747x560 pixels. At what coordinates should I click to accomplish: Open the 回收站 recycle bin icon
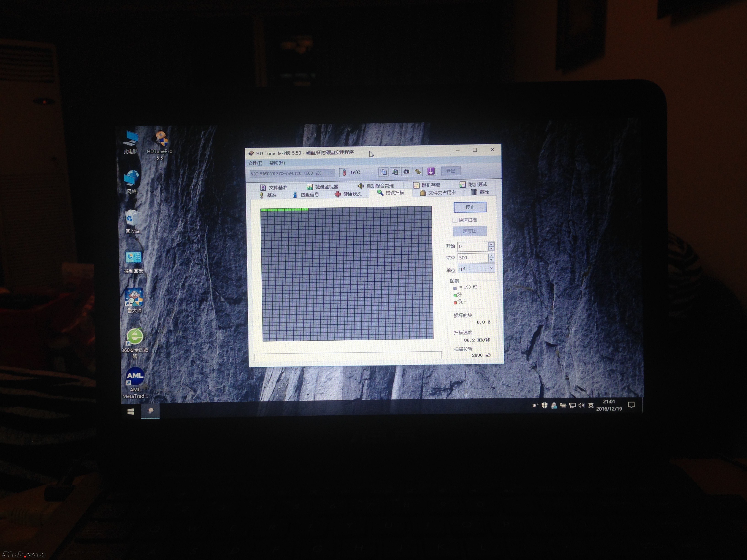pos(132,221)
